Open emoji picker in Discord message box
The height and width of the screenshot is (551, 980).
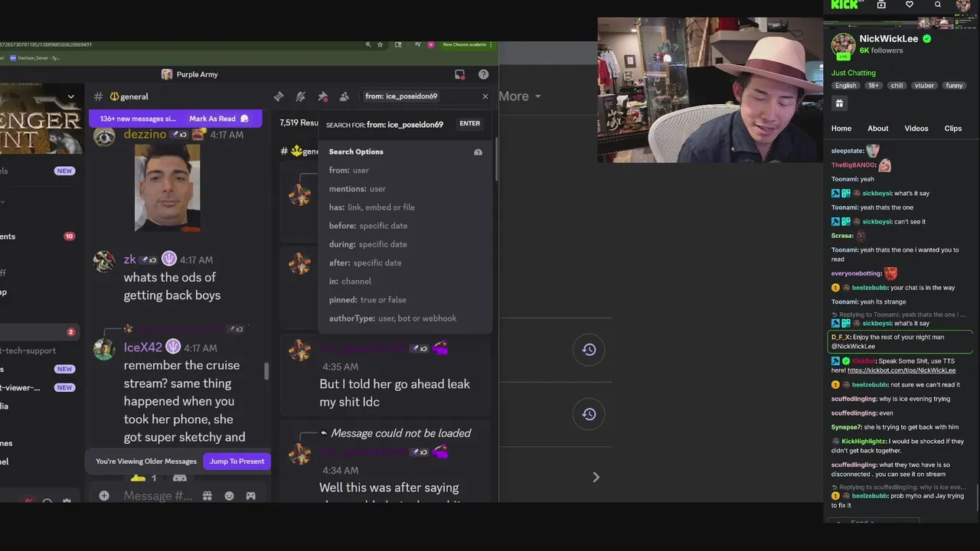coord(229,496)
